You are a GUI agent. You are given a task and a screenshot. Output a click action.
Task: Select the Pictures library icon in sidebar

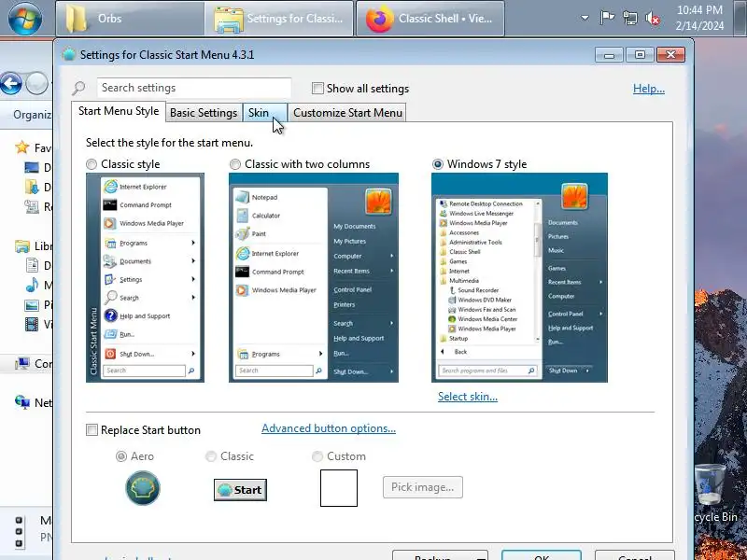[x=32, y=305]
